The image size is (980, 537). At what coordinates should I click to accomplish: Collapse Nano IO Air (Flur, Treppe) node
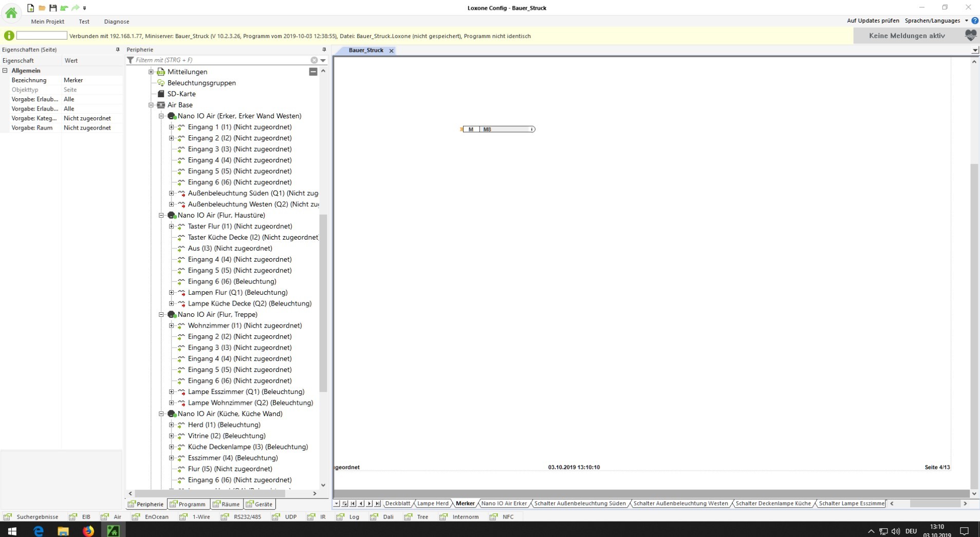click(161, 315)
